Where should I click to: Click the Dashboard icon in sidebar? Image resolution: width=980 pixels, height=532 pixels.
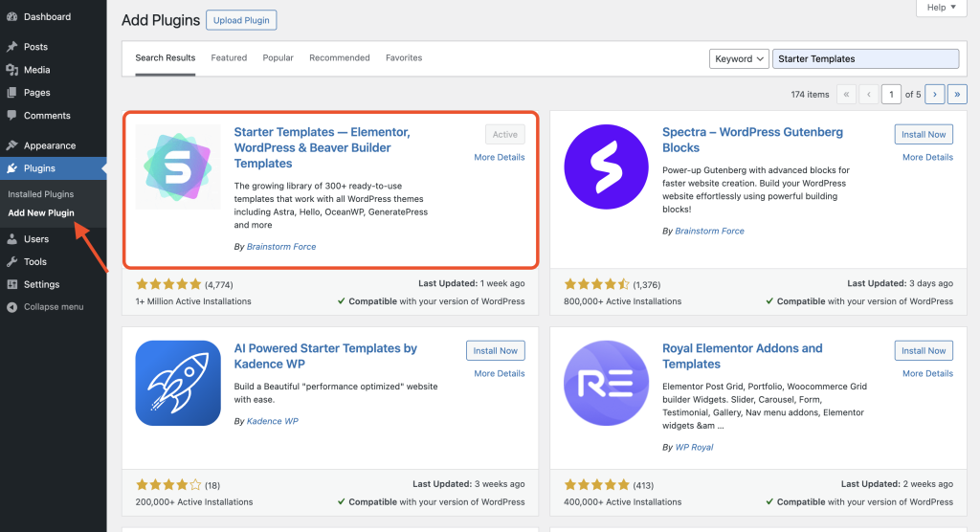[x=11, y=17]
